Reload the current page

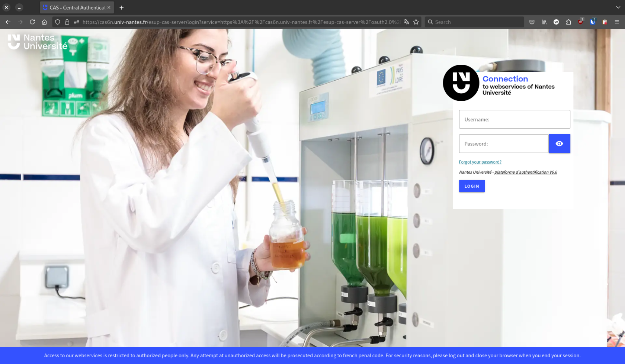[x=32, y=22]
